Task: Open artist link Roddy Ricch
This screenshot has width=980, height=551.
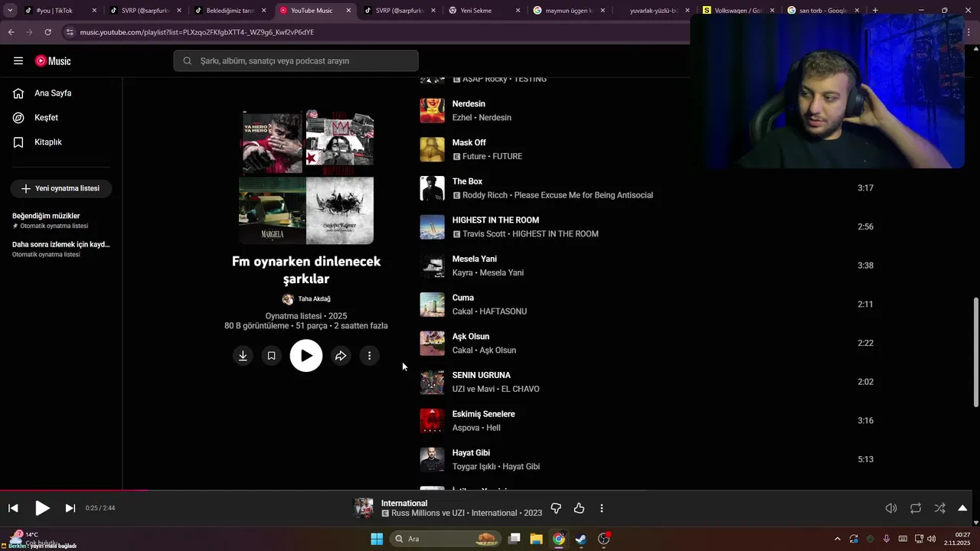Action: coord(485,195)
